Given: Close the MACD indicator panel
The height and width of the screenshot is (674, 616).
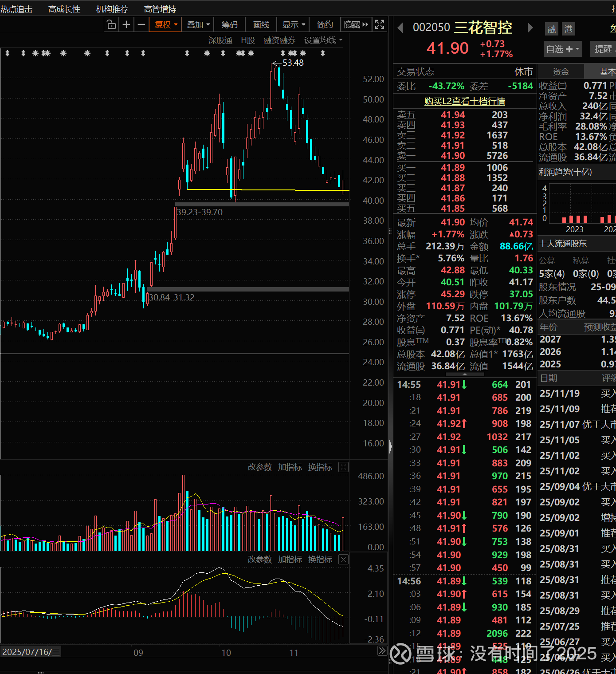Looking at the screenshot, I should 343,559.
